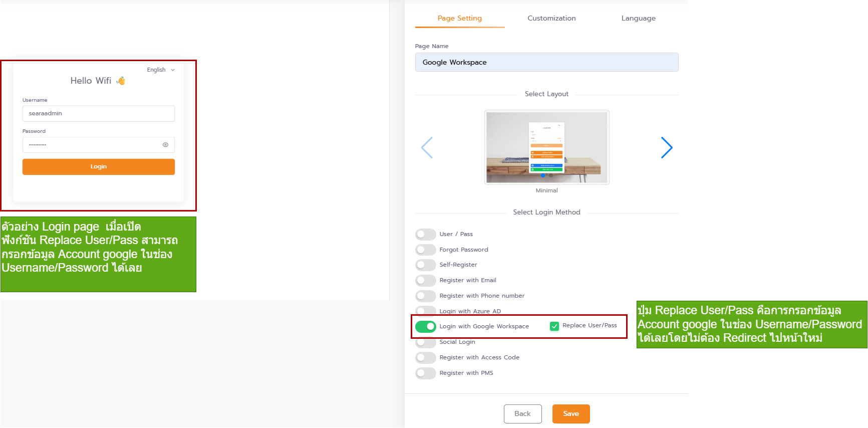Enable Register with Phone number
This screenshot has width=868, height=428.
[x=425, y=296]
